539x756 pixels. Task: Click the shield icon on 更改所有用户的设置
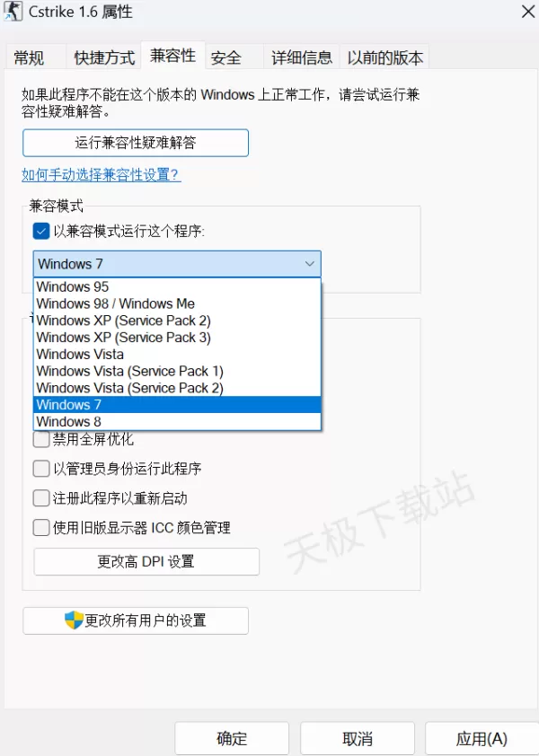(x=74, y=620)
